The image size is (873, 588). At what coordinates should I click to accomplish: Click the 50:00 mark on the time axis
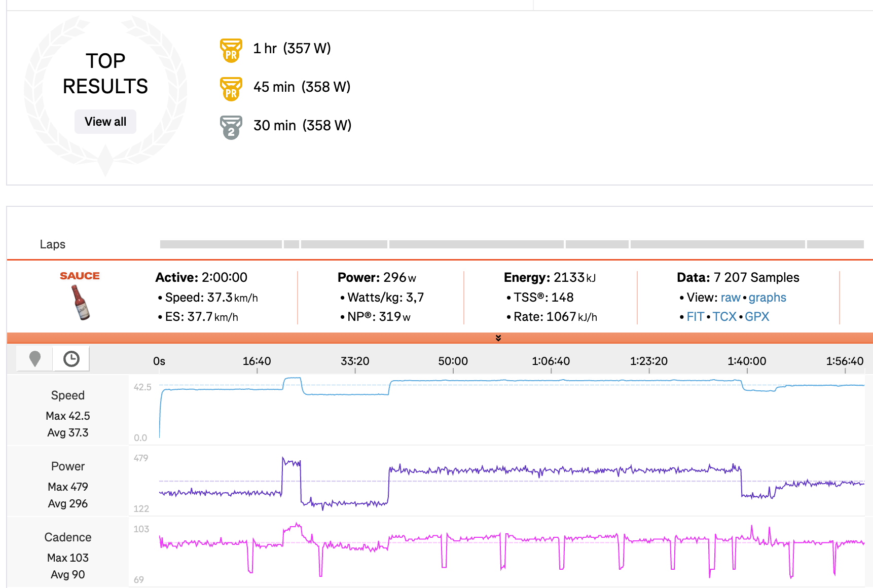(x=453, y=361)
